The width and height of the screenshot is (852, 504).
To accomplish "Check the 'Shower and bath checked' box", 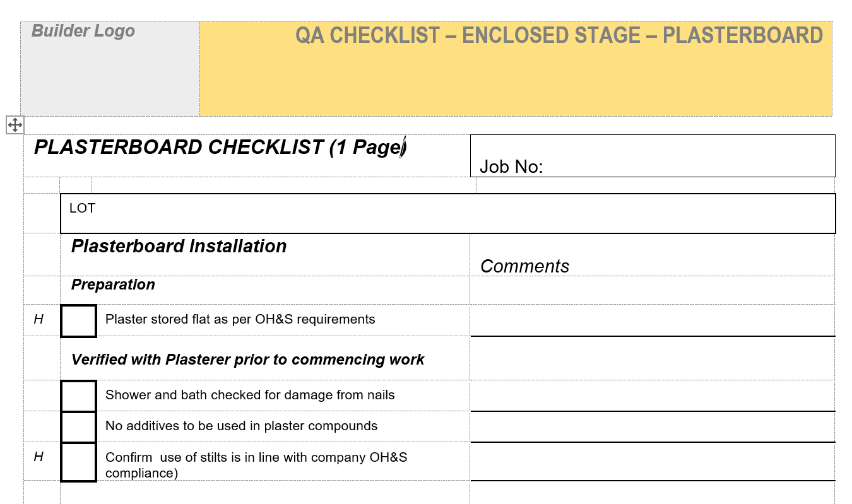I will coord(78,396).
